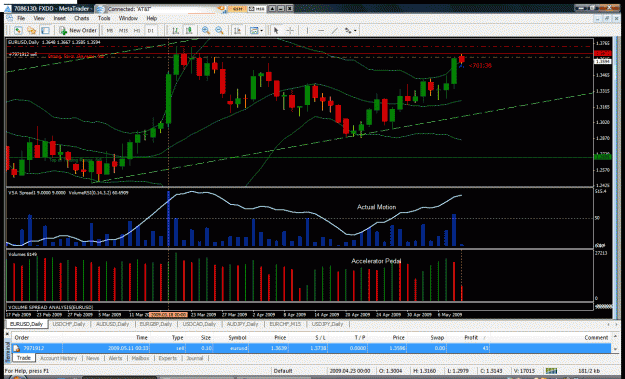Switch chart timeframe to H1
The width and height of the screenshot is (625, 379).
click(x=137, y=30)
